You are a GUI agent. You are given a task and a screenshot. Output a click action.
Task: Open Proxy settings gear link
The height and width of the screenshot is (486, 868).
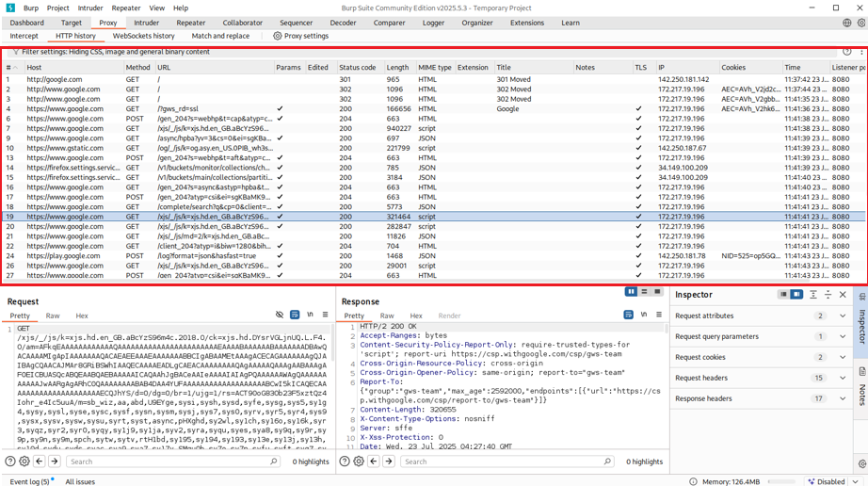coord(300,36)
